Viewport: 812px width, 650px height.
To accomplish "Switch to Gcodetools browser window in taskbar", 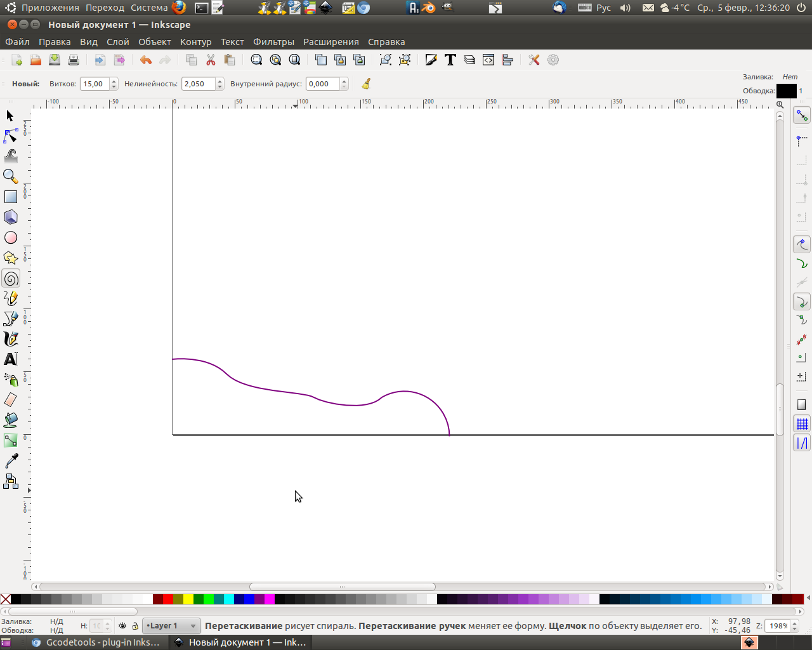I will (96, 642).
